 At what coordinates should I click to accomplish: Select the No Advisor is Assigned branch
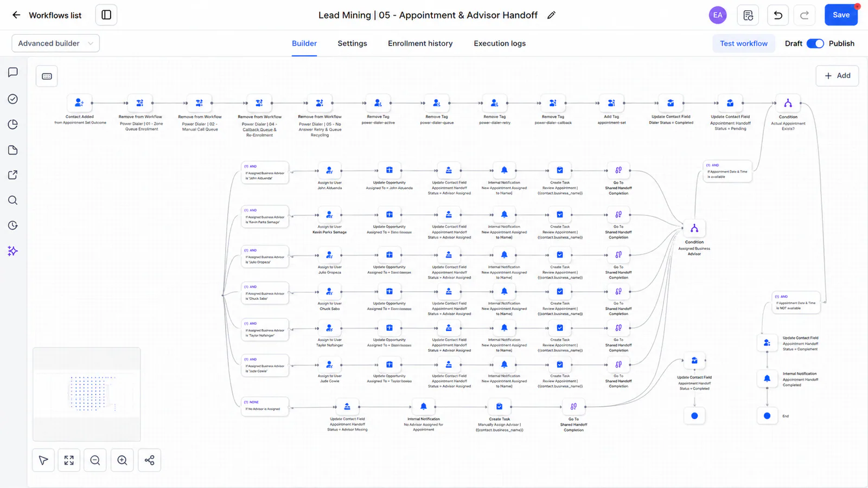click(265, 407)
